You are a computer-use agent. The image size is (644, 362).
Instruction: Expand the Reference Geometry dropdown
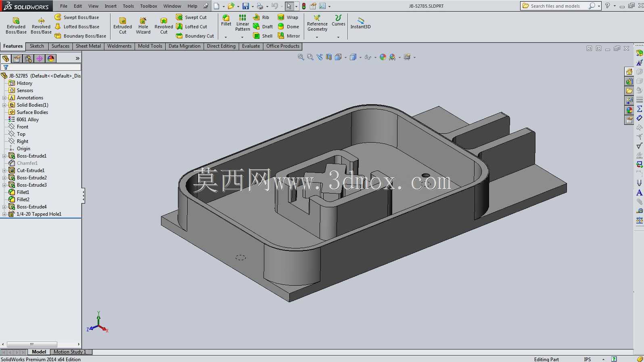[317, 37]
